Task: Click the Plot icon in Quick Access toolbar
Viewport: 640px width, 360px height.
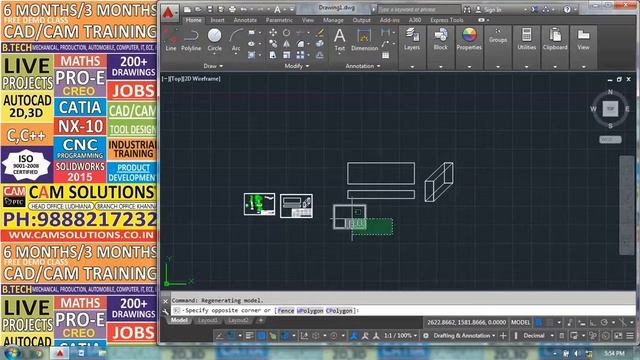Action: 232,9
